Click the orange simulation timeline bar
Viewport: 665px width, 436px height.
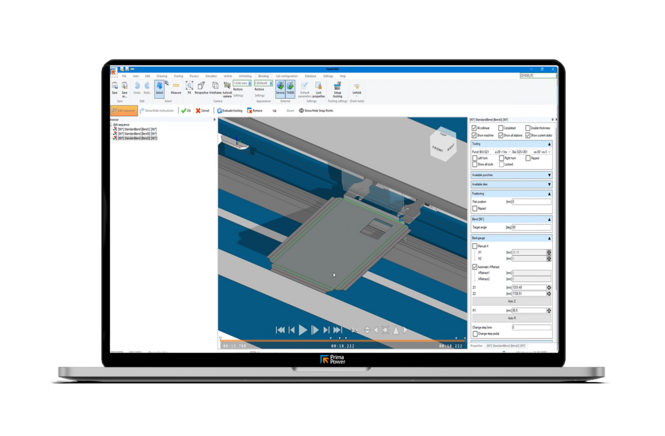tap(342, 341)
